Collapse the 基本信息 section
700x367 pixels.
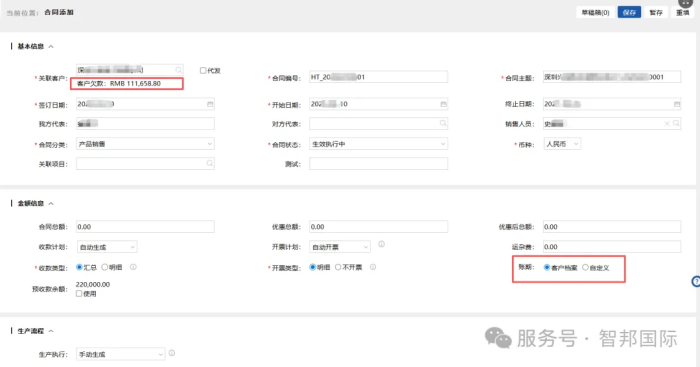(x=51, y=46)
